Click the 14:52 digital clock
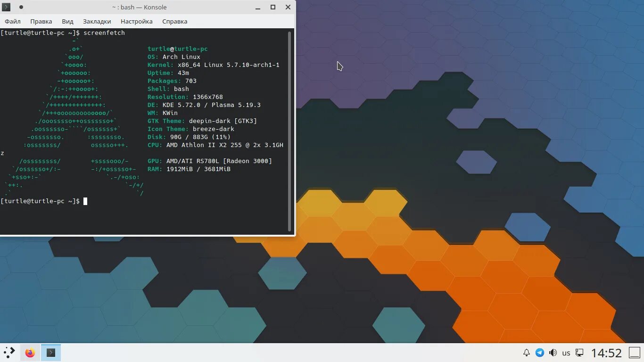This screenshot has width=644, height=362. (x=606, y=353)
